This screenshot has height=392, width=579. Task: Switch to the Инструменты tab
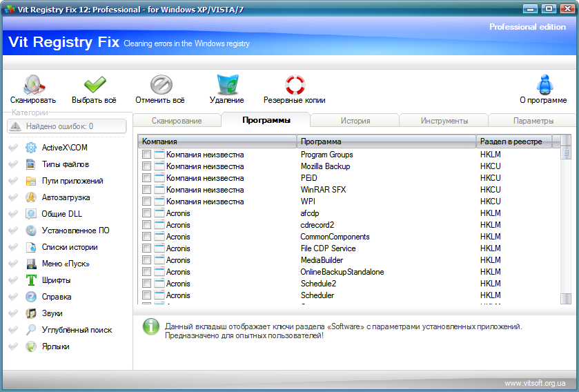444,121
